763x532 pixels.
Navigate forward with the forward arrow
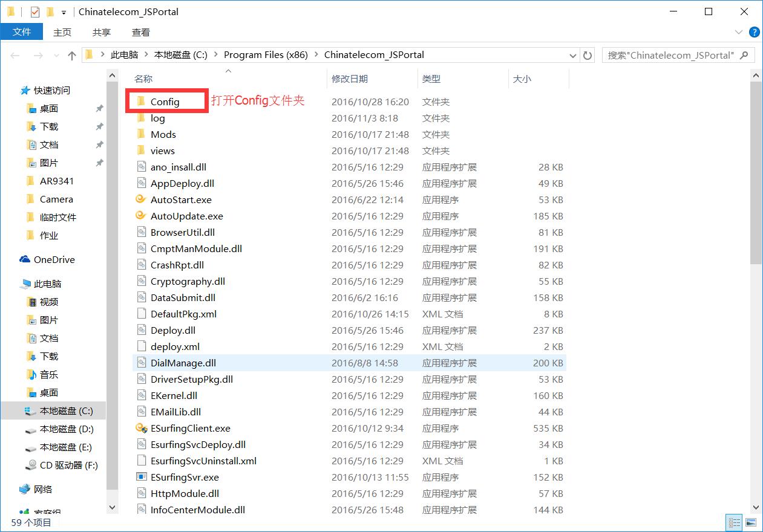[38, 55]
